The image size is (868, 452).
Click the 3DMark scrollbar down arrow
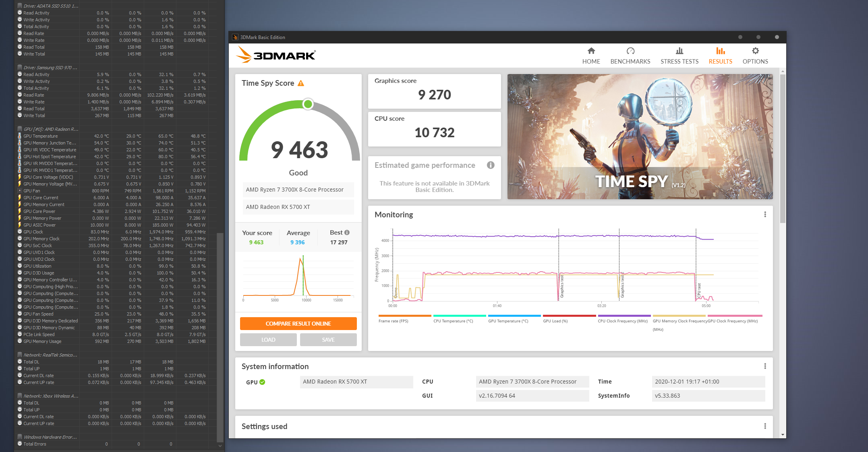coord(783,435)
